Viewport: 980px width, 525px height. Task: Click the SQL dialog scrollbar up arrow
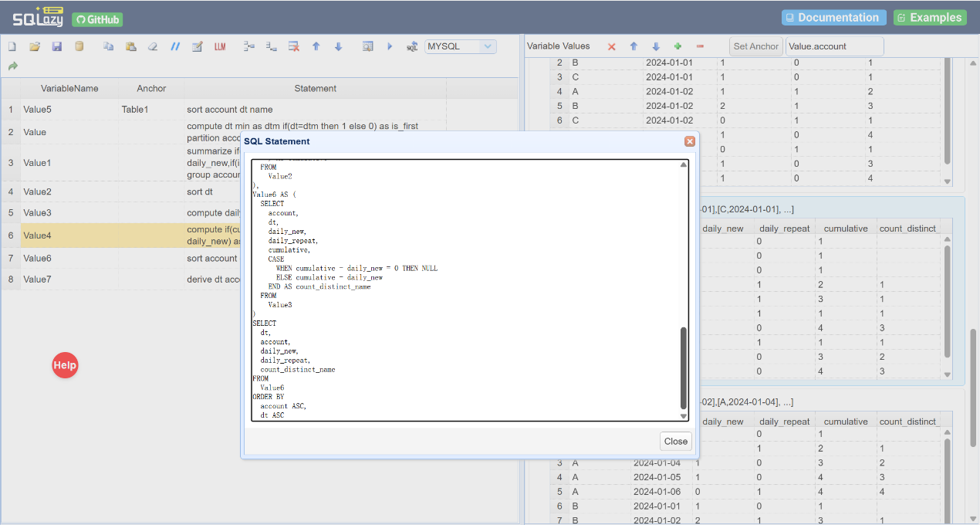click(683, 164)
